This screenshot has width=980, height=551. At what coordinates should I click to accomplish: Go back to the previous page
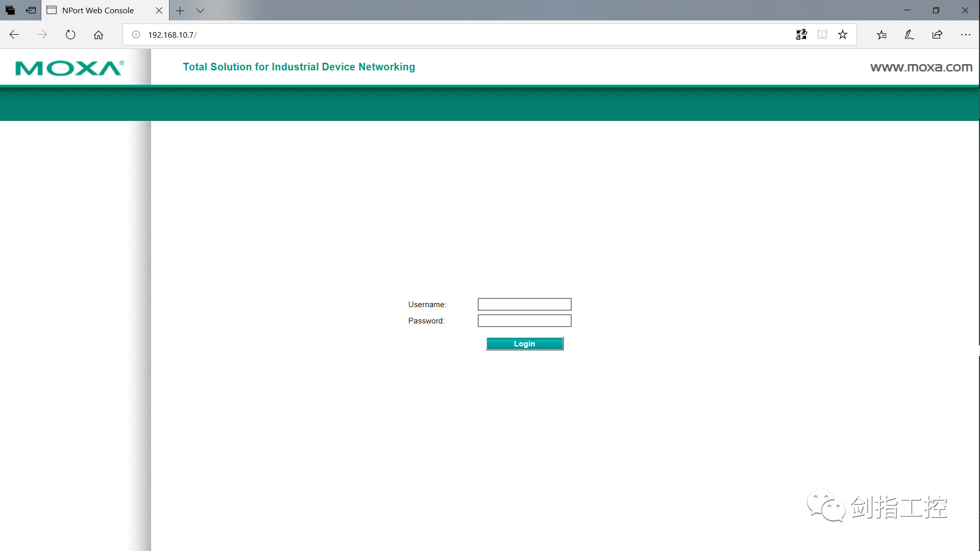14,35
